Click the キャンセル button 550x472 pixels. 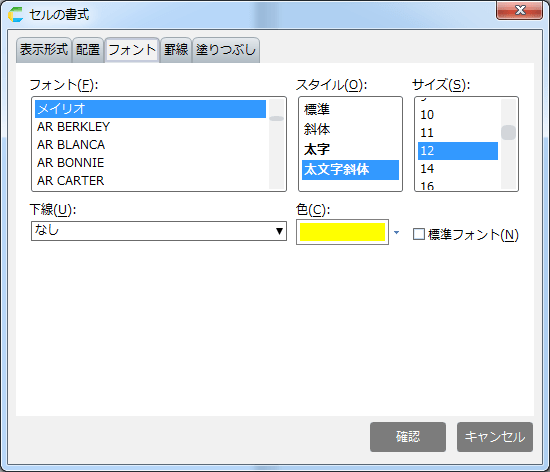coord(495,437)
